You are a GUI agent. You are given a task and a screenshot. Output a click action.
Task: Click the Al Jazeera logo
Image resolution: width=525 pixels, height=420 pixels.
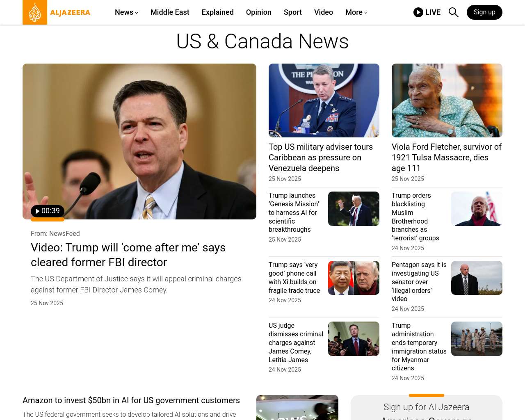[57, 12]
